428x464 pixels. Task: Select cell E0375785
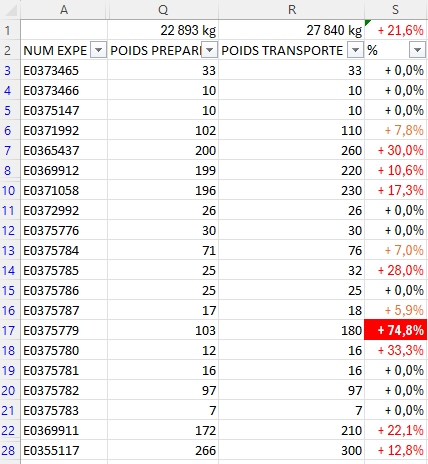pyautogui.click(x=64, y=271)
